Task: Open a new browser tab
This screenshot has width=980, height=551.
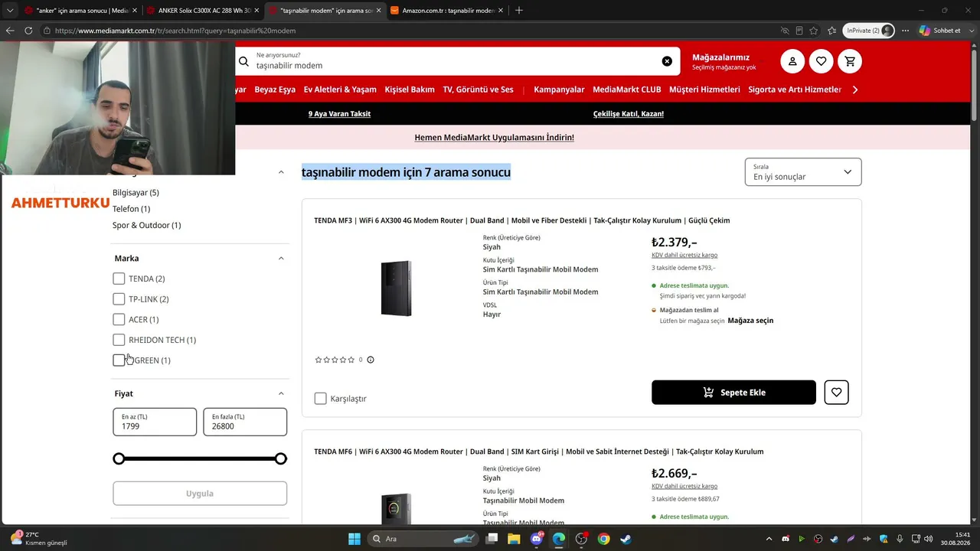Action: coord(519,10)
